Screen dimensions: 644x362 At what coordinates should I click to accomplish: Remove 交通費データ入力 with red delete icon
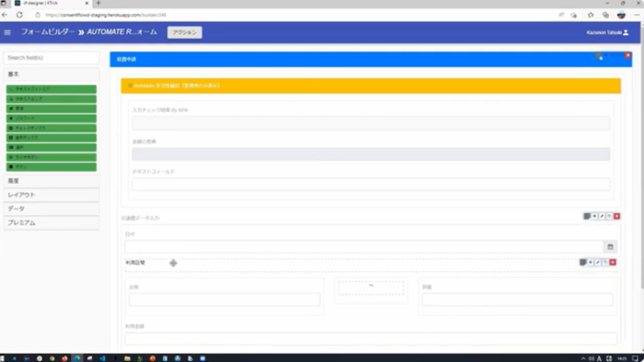point(616,216)
